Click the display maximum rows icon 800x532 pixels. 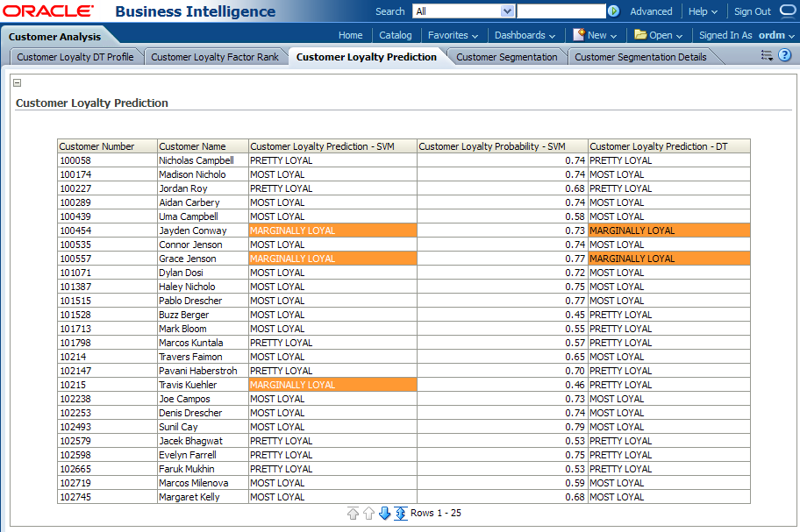(x=400, y=514)
